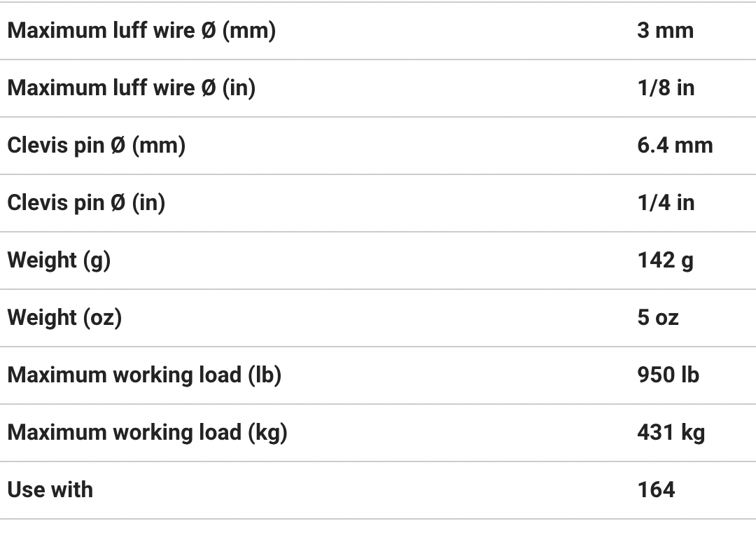The width and height of the screenshot is (756, 535).
Task: Click the 'Clevis pin Ø (in)' label
Action: (x=86, y=203)
